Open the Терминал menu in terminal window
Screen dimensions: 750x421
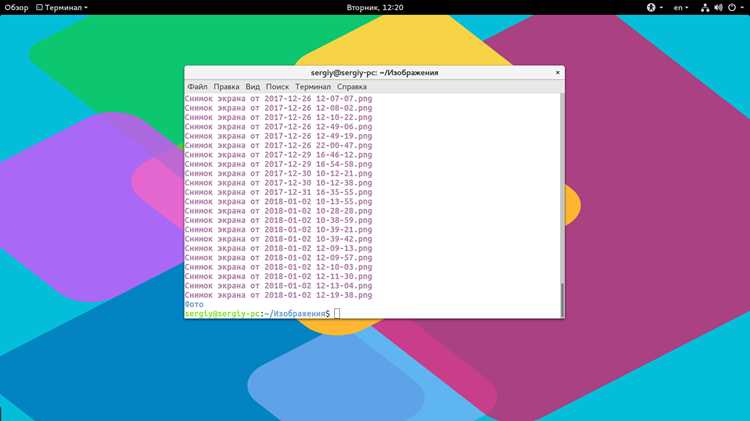[x=313, y=87]
